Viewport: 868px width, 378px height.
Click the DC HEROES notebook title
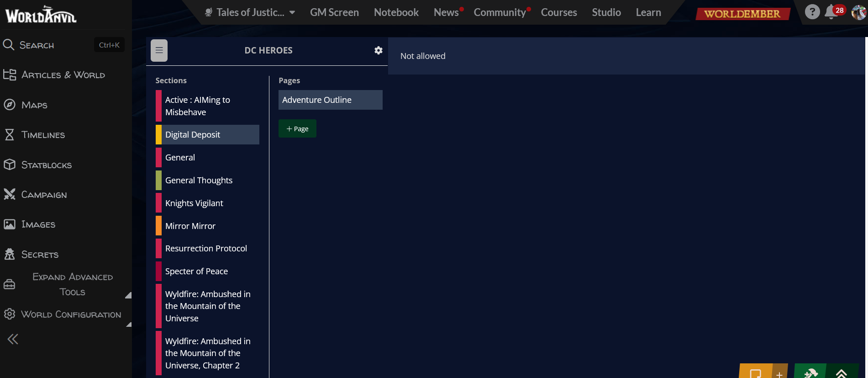(268, 50)
